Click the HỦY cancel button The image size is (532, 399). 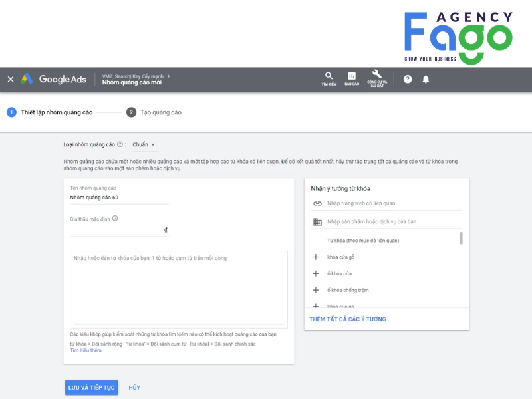pos(134,388)
